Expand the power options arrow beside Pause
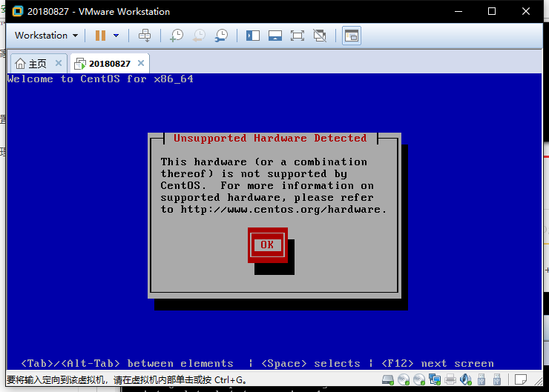Image resolution: width=549 pixels, height=392 pixels. pyautogui.click(x=116, y=36)
